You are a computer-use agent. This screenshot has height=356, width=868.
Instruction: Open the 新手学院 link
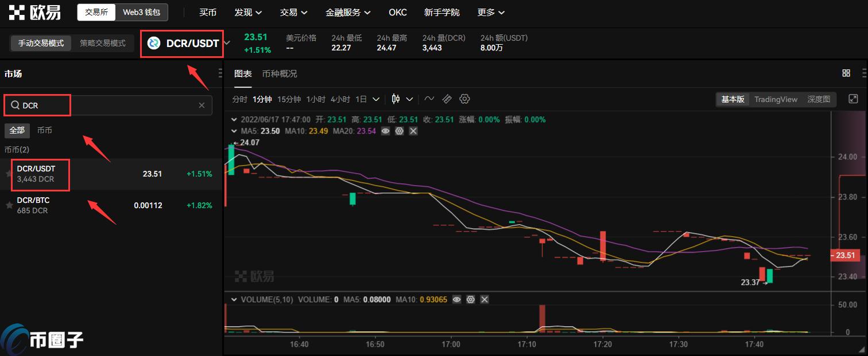click(441, 12)
